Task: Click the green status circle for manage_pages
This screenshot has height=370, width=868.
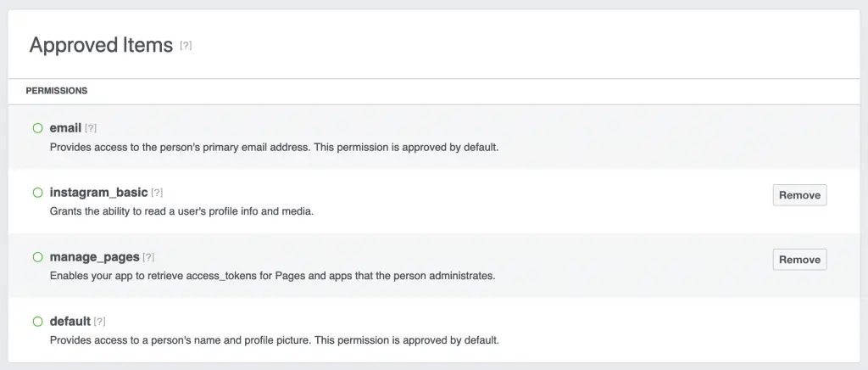Action: [x=37, y=257]
